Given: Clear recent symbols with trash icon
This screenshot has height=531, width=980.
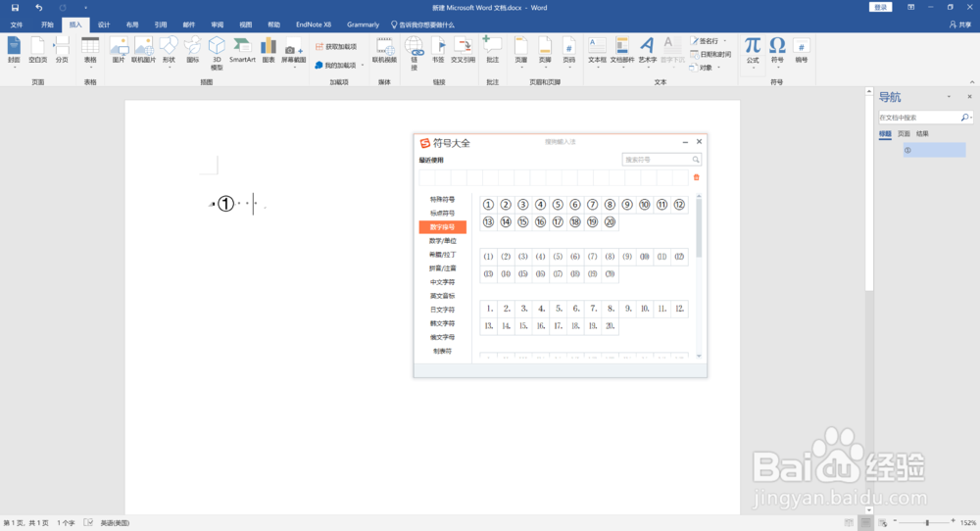Looking at the screenshot, I should pyautogui.click(x=696, y=177).
